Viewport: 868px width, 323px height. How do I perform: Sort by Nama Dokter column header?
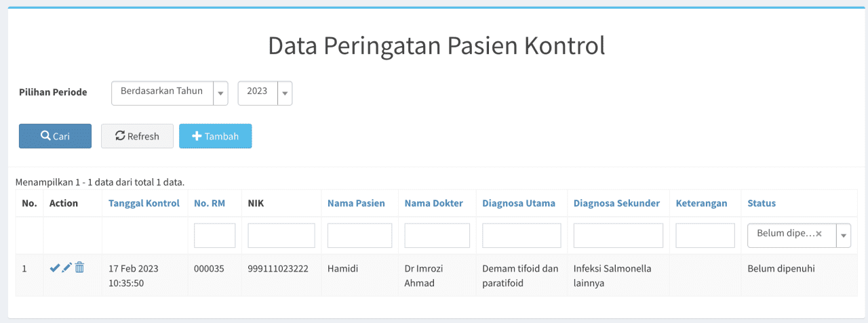point(434,203)
